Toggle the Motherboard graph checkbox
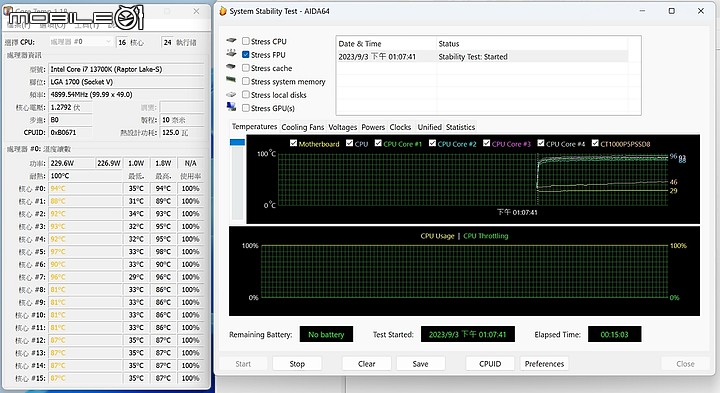This screenshot has width=720, height=393. pyautogui.click(x=293, y=143)
